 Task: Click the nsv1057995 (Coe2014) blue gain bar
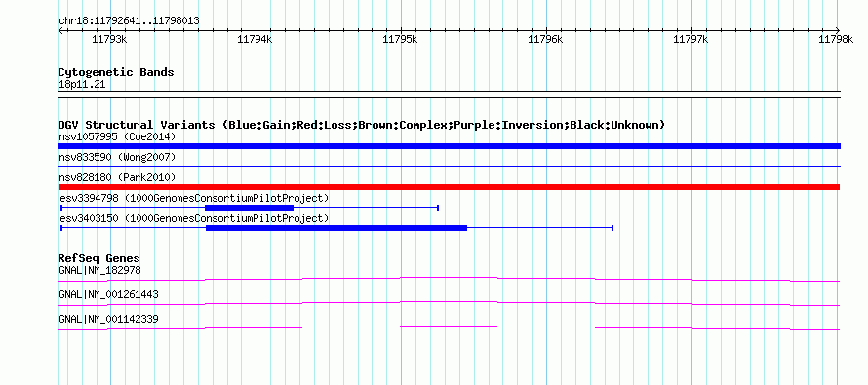click(x=449, y=146)
